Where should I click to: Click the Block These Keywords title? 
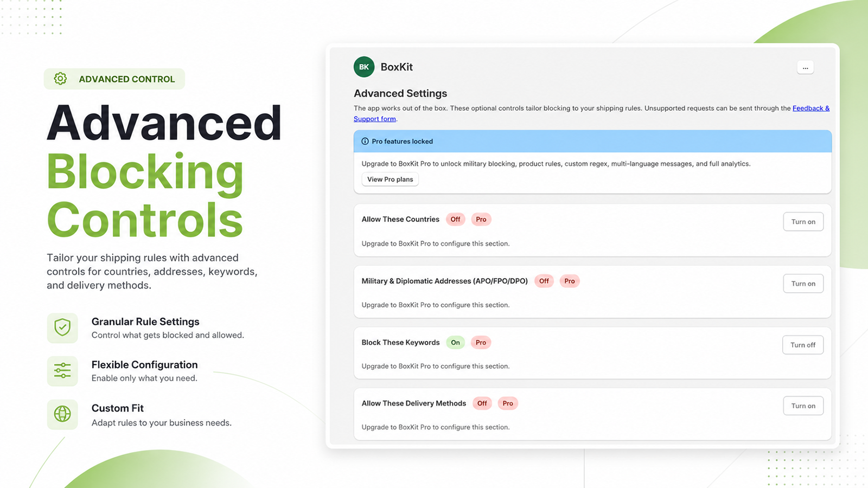401,343
